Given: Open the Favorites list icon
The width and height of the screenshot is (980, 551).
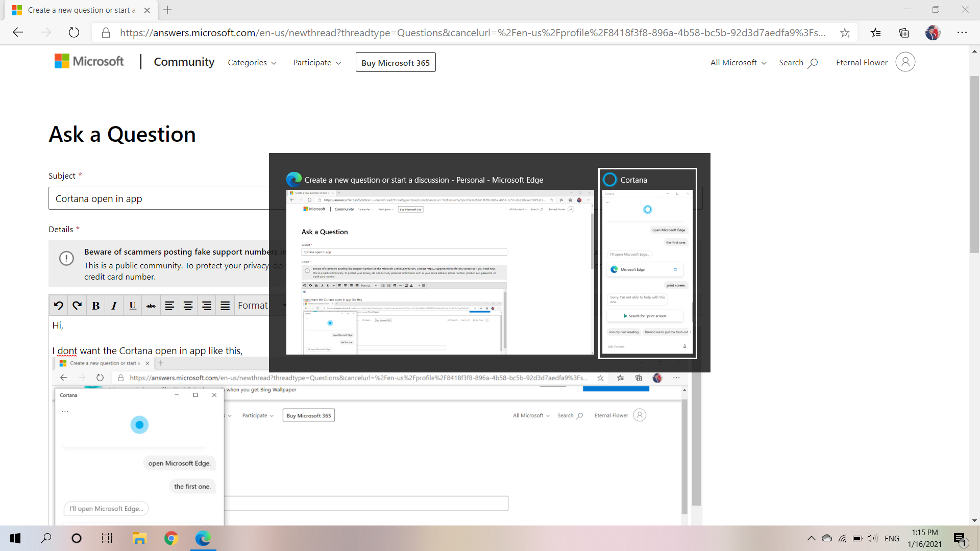Looking at the screenshot, I should click(876, 33).
